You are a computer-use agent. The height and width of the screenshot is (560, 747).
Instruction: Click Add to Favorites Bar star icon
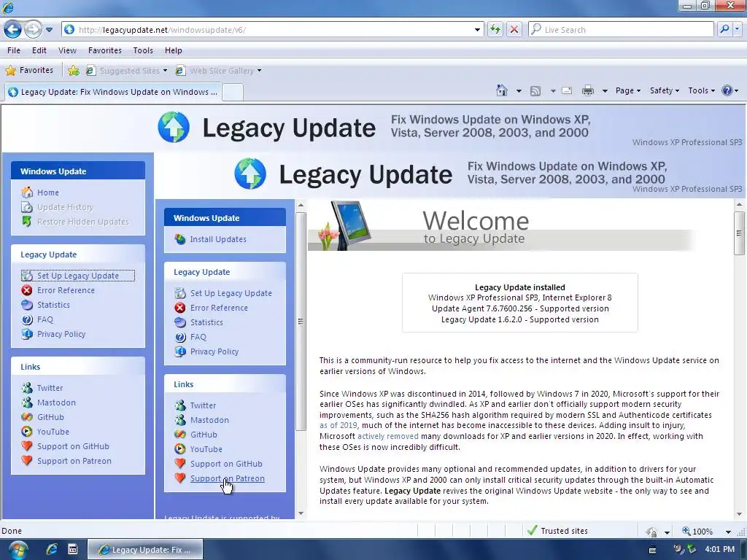(x=74, y=71)
